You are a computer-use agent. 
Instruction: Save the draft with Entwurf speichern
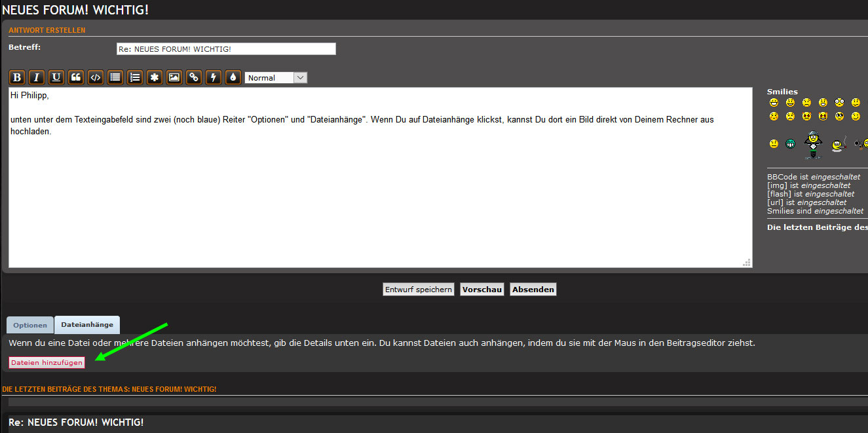click(x=419, y=290)
